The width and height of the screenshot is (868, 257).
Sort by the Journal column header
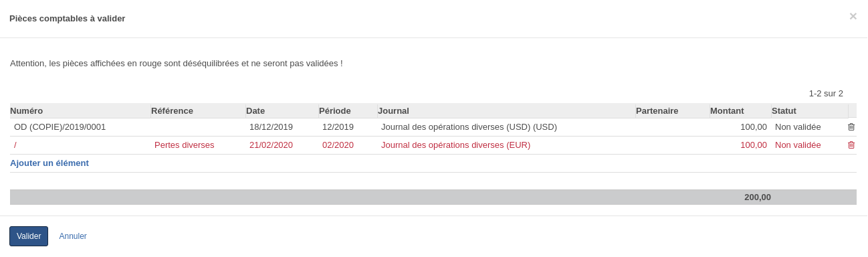pos(506,111)
